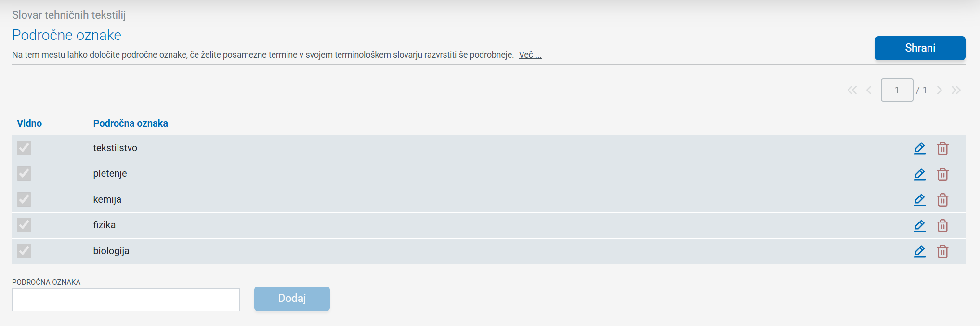980x326 pixels.
Task: Delete the biologija label via trash icon
Action: pyautogui.click(x=942, y=251)
